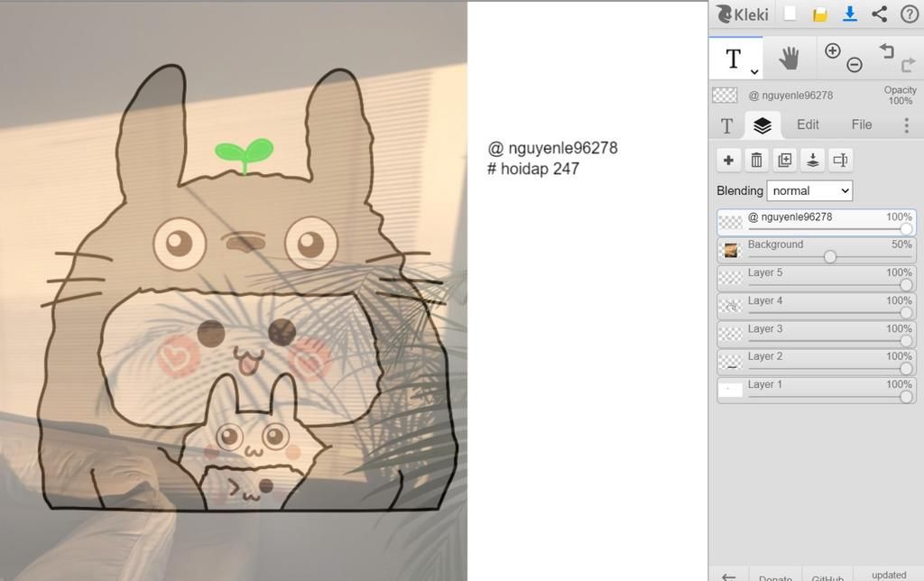The width and height of the screenshot is (924, 581).
Task: Click Layer 3 opacity slider handle
Action: point(906,341)
